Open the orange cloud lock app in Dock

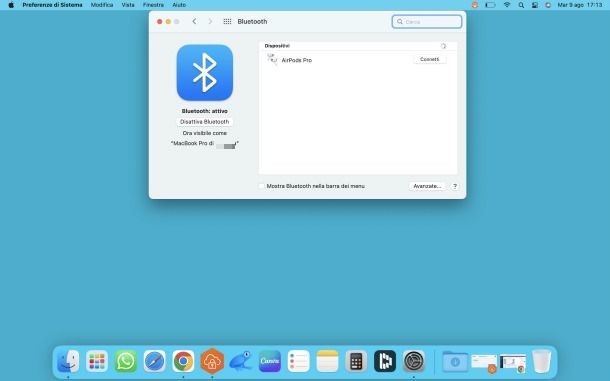212,361
